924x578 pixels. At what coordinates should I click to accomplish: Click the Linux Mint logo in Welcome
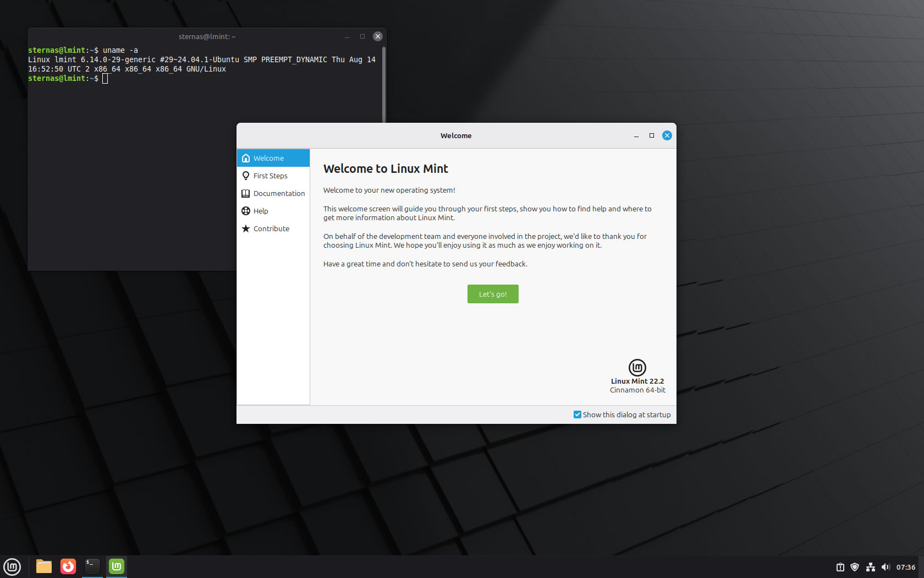click(637, 367)
